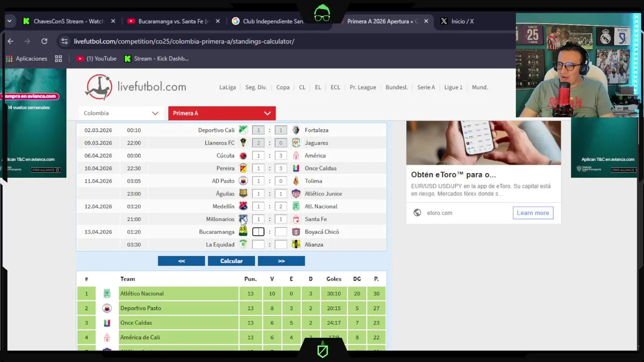This screenshot has width=644, height=362.
Task: Click the Deportivo Cali crest icon
Action: tap(243, 130)
